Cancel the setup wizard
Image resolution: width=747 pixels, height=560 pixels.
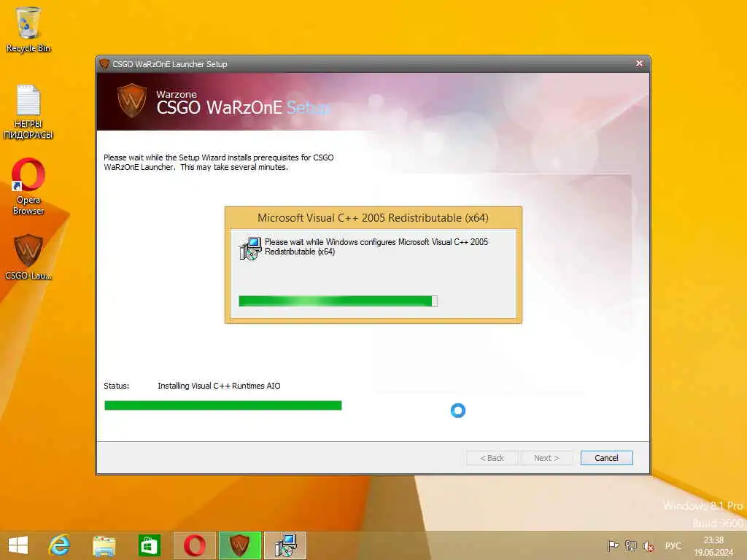[606, 458]
